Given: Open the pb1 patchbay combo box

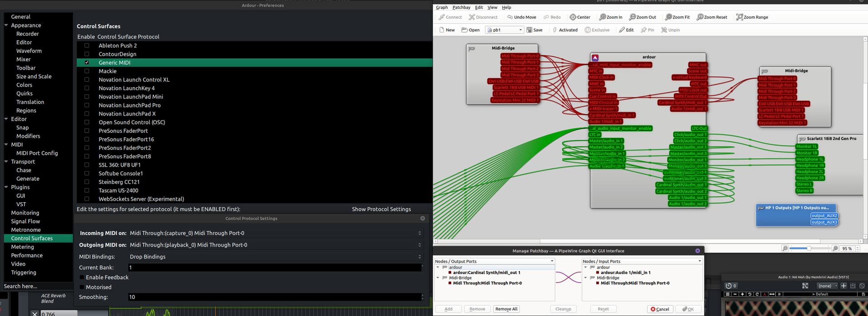Looking at the screenshot, I should (504, 30).
